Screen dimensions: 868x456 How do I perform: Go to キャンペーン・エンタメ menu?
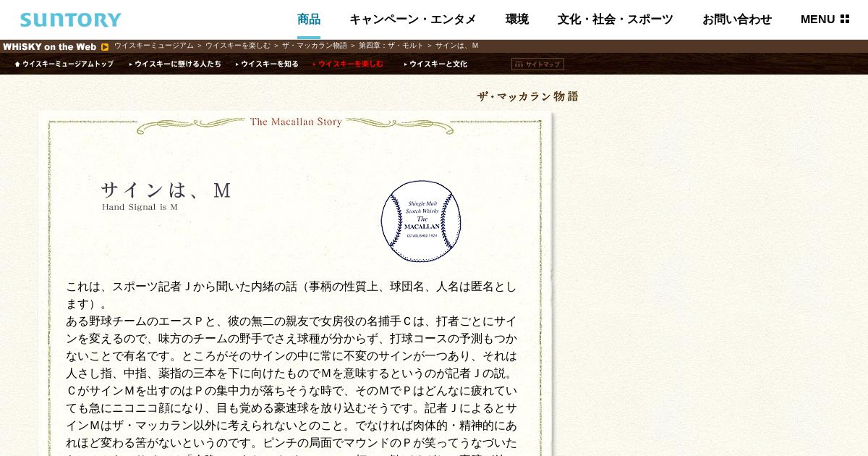(x=413, y=20)
